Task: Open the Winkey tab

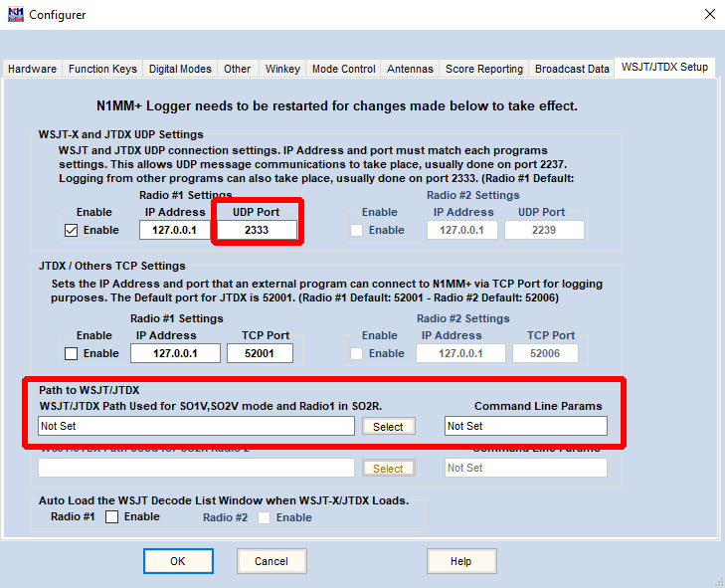Action: (282, 69)
